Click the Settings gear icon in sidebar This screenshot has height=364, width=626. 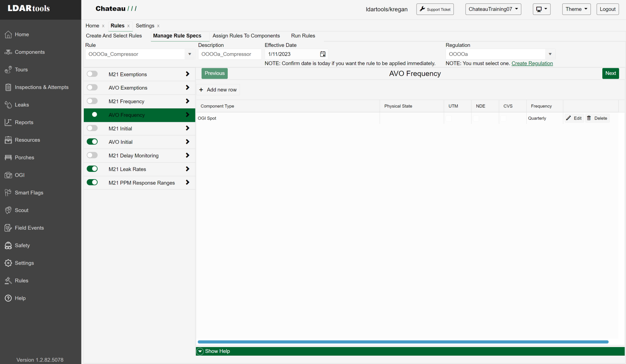8,263
